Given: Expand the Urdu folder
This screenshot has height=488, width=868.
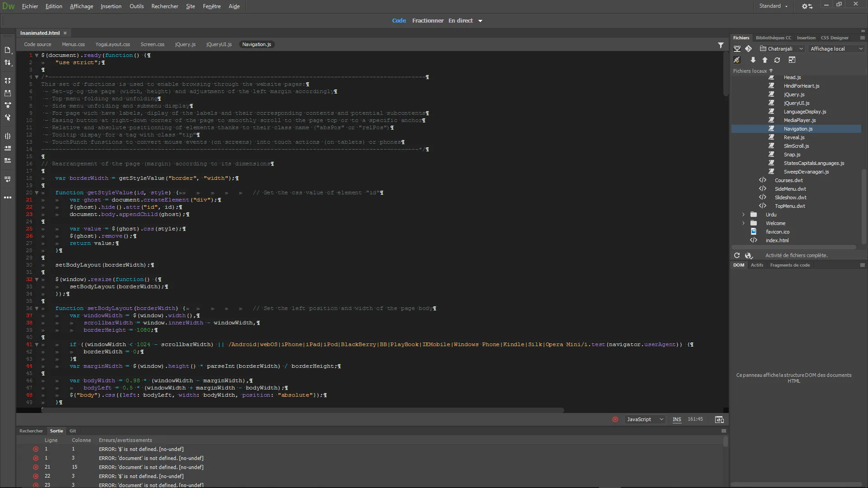Looking at the screenshot, I should (x=743, y=215).
